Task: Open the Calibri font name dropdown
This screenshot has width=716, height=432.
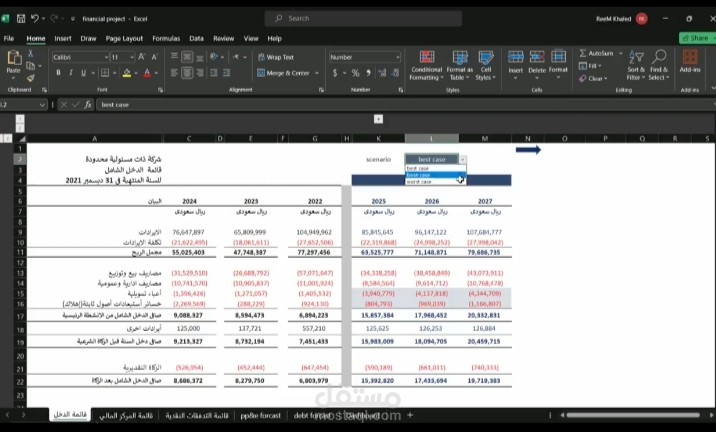Action: pyautogui.click(x=106, y=57)
